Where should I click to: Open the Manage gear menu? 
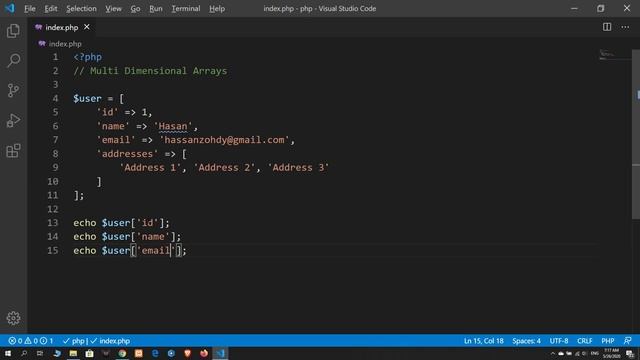click(13, 318)
